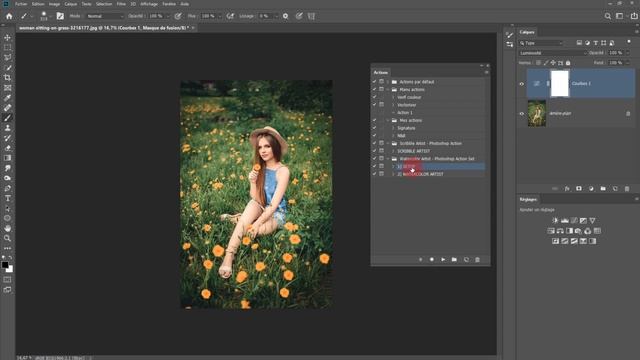
Task: Toggle dialog box for Actions par défaut
Action: [x=382, y=82]
